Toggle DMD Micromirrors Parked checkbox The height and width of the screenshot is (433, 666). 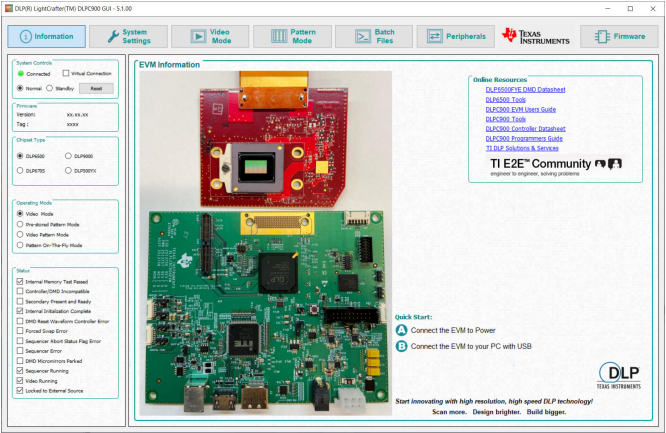(x=20, y=360)
